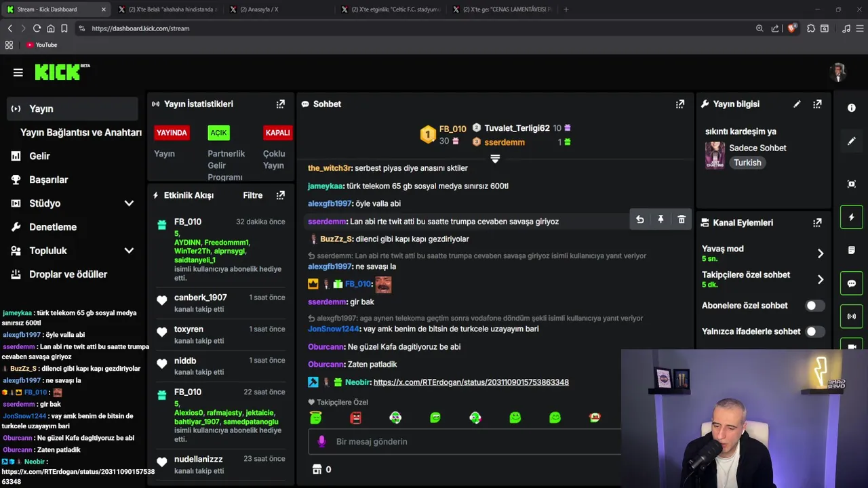
Task: Switch to the Anasayfa / X browser tab
Action: tap(278, 9)
